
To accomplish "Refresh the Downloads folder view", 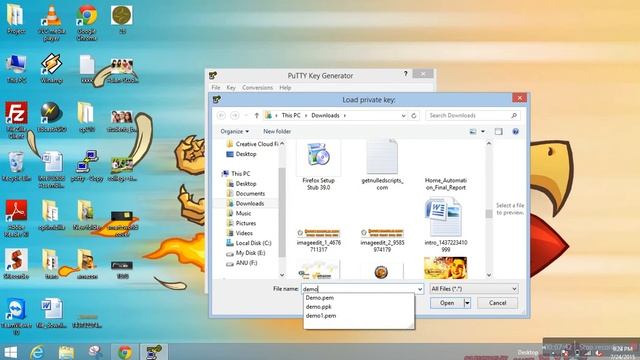I will click(x=413, y=116).
